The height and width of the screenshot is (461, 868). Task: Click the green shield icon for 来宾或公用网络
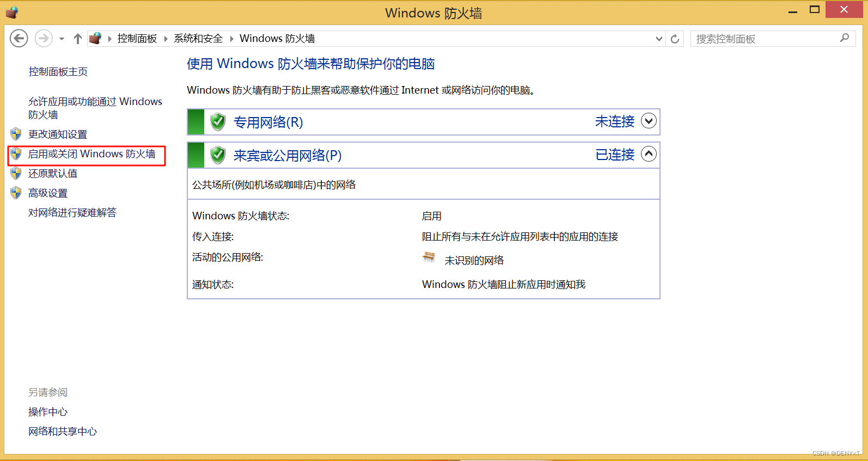click(218, 155)
